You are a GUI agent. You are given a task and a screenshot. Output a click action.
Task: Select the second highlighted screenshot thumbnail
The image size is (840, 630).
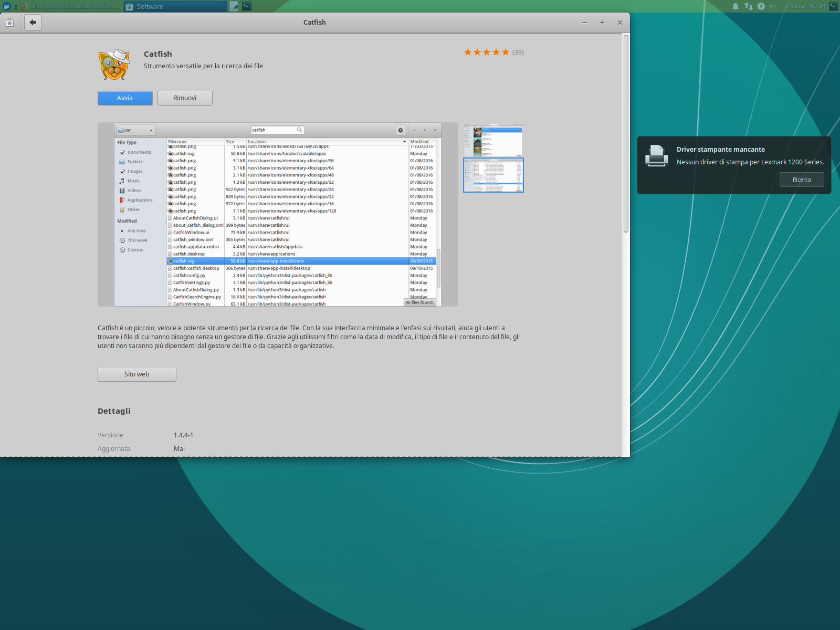tap(493, 175)
